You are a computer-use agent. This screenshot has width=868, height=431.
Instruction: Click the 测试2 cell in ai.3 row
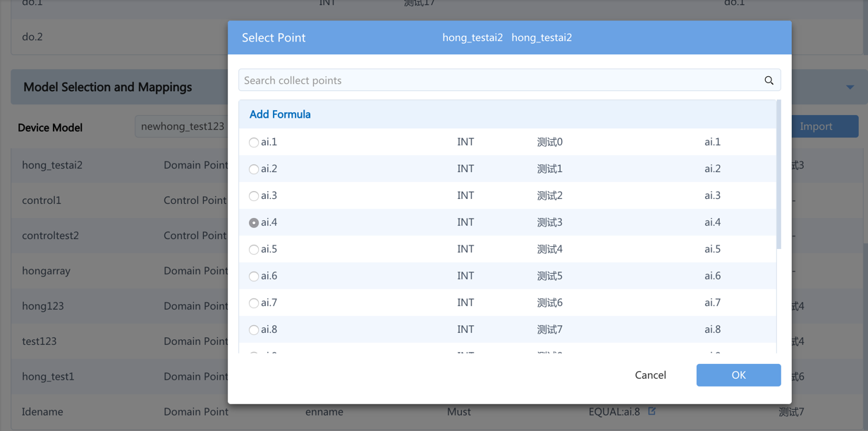click(549, 195)
